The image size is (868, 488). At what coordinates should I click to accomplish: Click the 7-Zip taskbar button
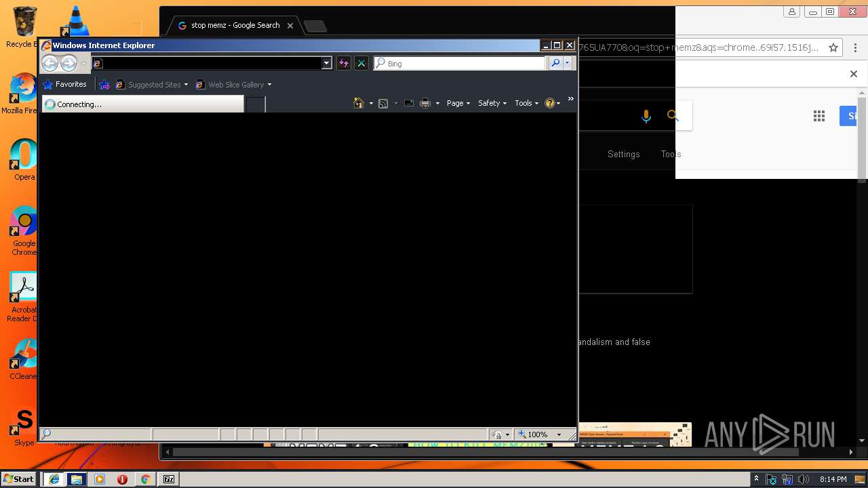169,479
